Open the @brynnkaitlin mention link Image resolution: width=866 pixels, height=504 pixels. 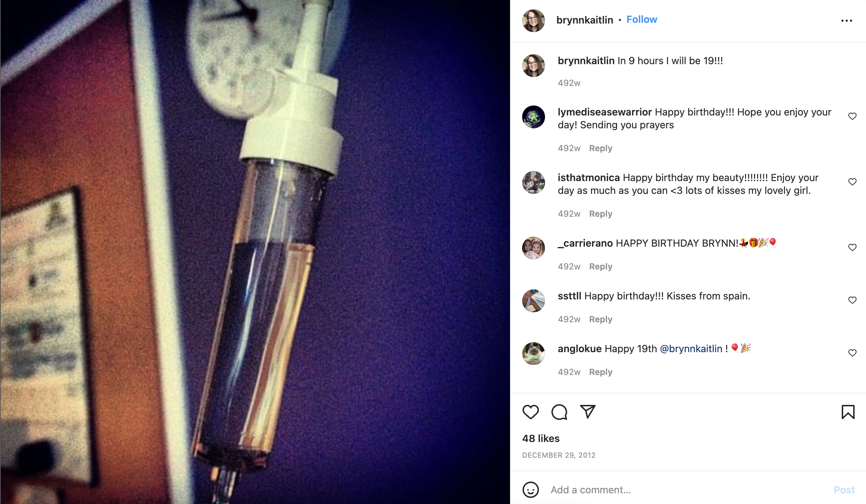[x=691, y=349]
